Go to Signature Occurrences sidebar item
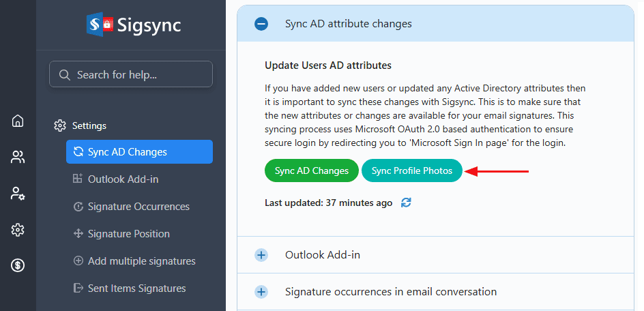 pos(138,207)
